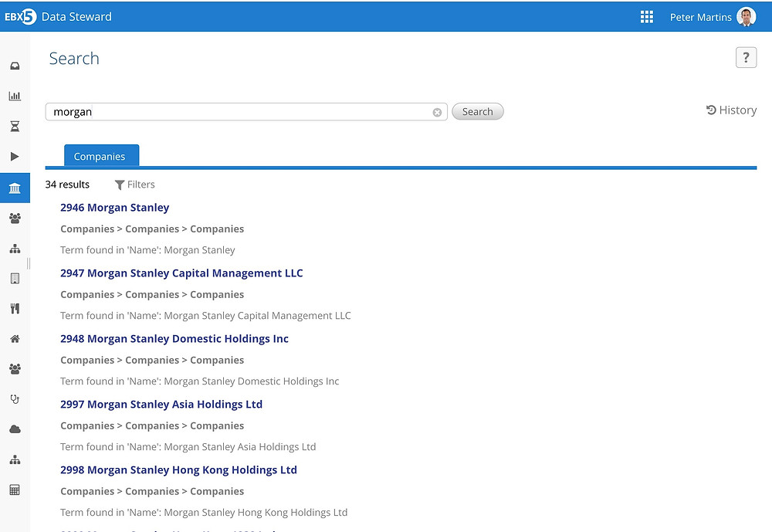The image size is (772, 532).
Task: Open the apps grid launcher icon
Action: coord(646,17)
